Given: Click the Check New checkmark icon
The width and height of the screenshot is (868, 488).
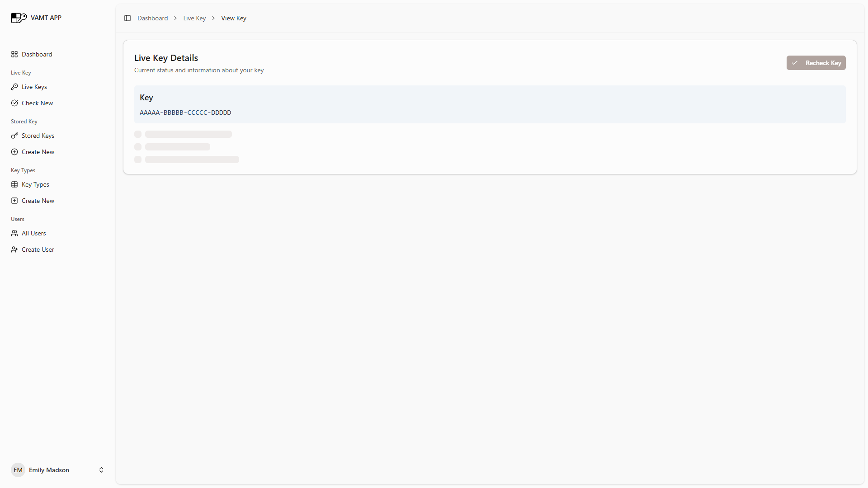Looking at the screenshot, I should click(14, 103).
